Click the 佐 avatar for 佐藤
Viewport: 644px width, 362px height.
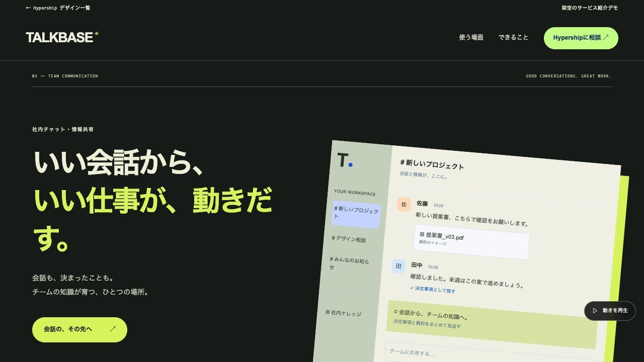(x=404, y=204)
